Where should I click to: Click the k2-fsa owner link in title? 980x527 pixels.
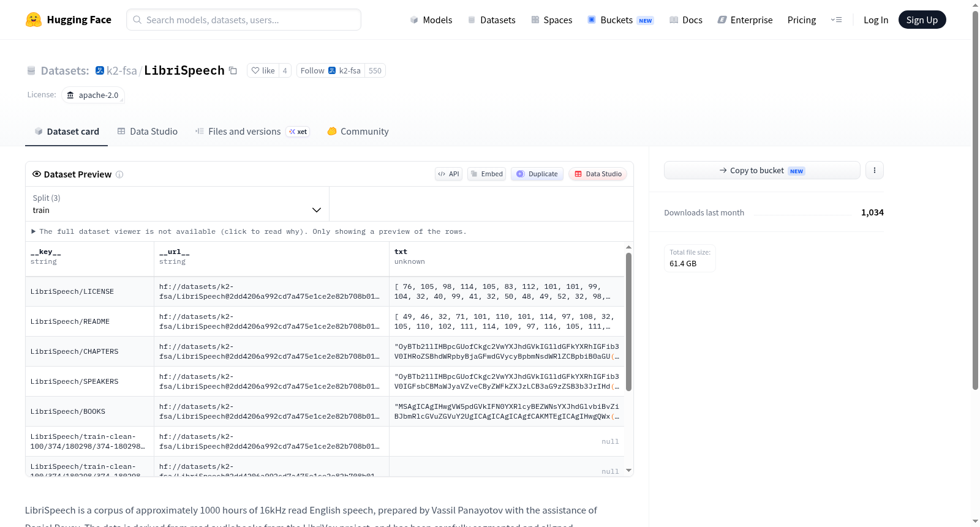pyautogui.click(x=122, y=70)
